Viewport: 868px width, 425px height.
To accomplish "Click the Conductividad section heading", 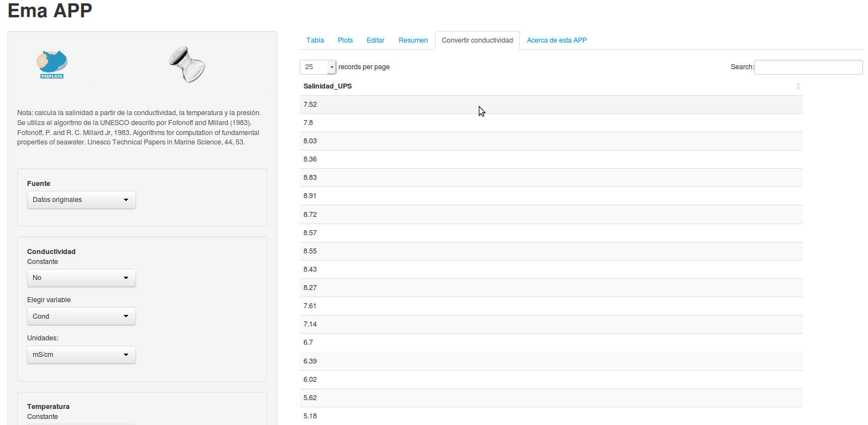I will tap(51, 252).
